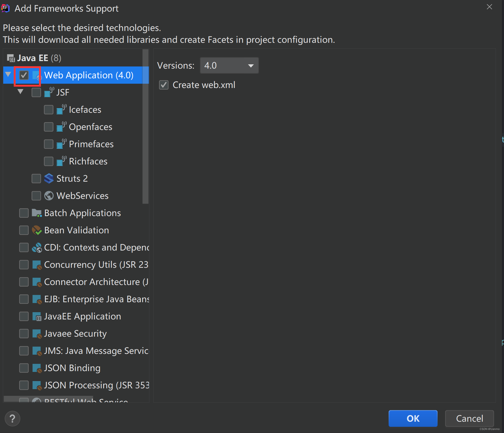The image size is (504, 433).
Task: Click the Primefaces icon
Action: (61, 144)
